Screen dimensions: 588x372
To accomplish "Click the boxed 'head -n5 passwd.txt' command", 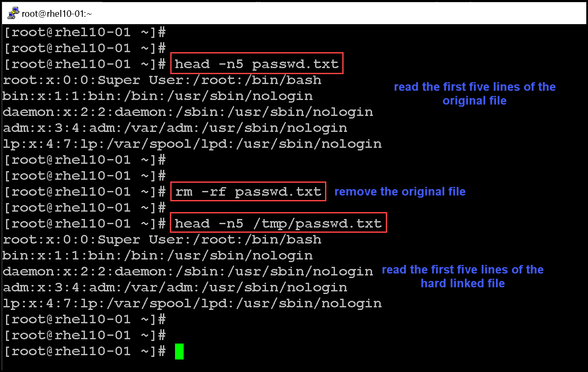I will pos(256,64).
